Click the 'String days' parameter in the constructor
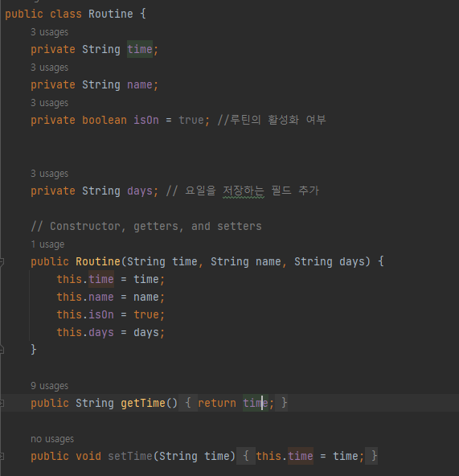The width and height of the screenshot is (459, 476). click(x=329, y=261)
